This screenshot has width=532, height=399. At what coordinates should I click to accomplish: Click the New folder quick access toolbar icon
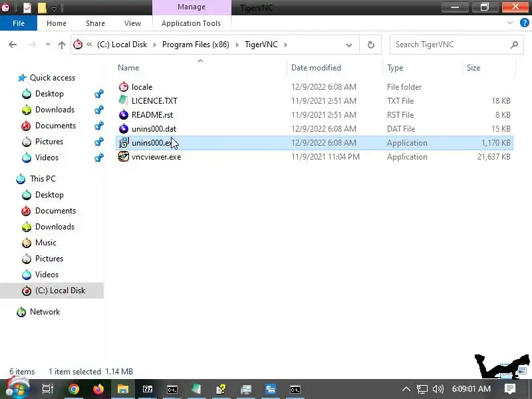42,7
